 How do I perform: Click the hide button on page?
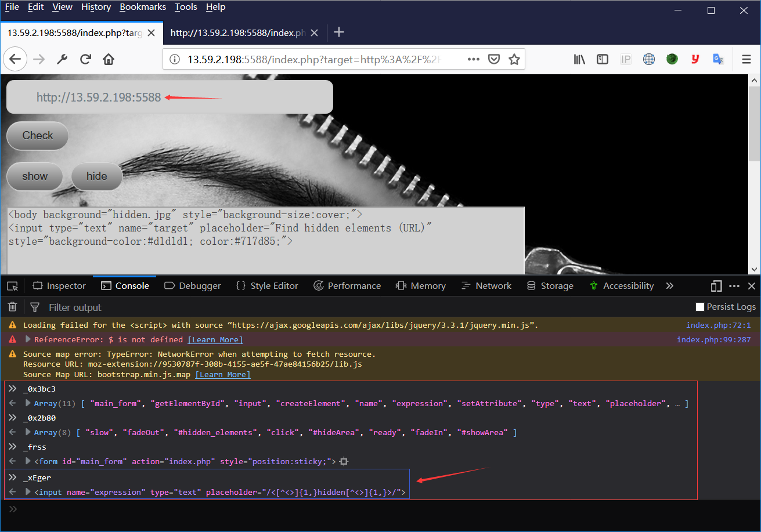(97, 176)
